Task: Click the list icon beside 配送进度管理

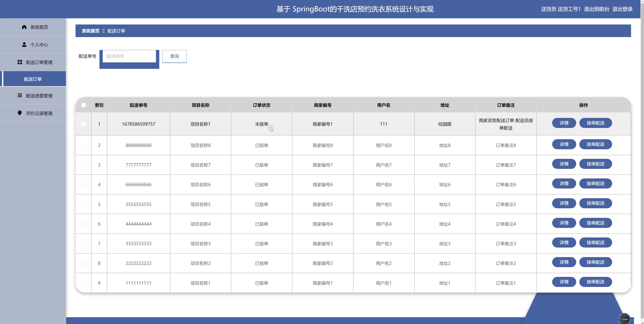Action: pos(20,95)
